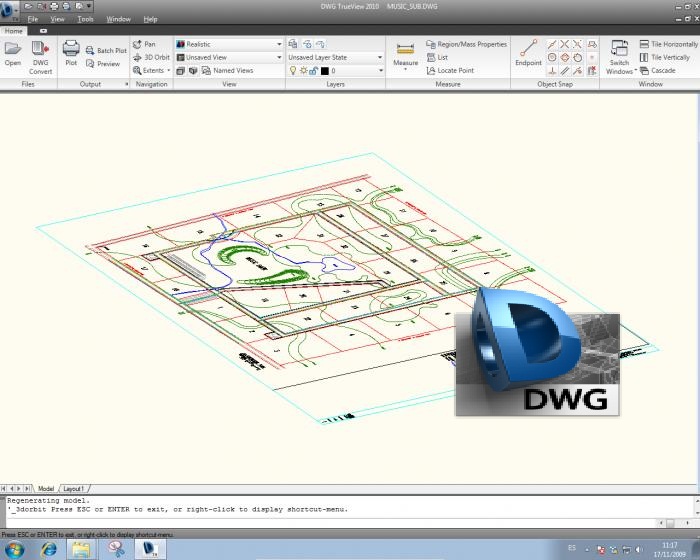Toggle the layer lightbulb on/off icon
The height and width of the screenshot is (560, 700).
pos(292,71)
